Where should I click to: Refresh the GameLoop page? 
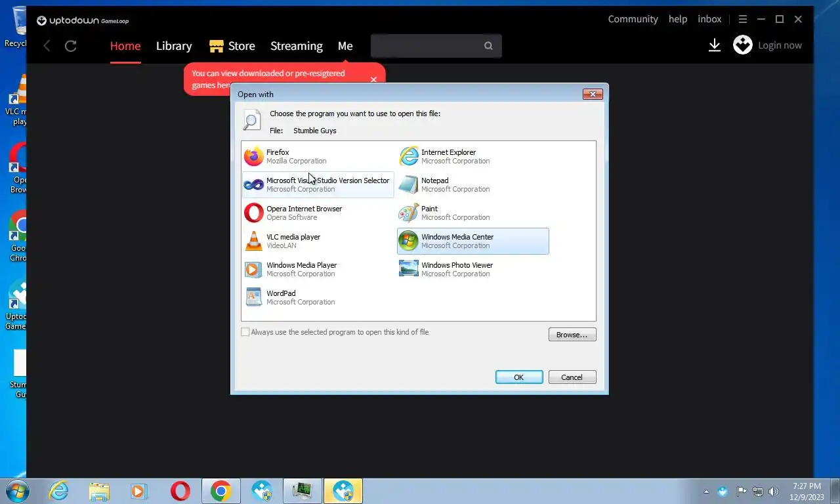[71, 46]
